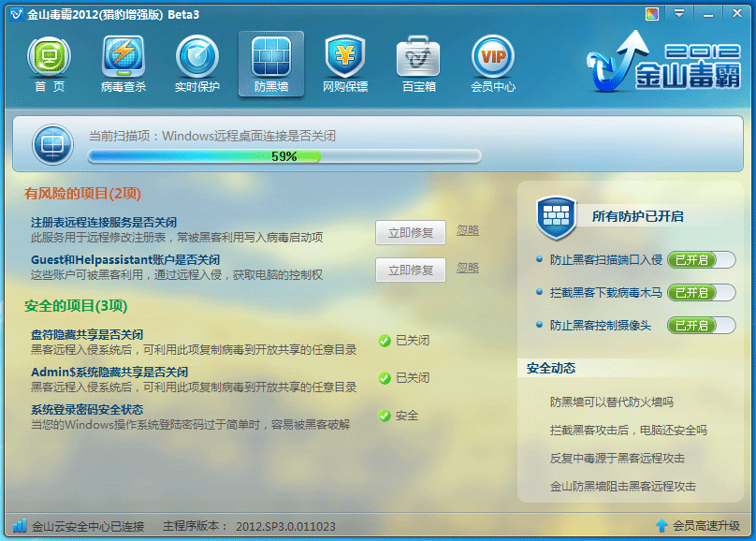Click the 有风险的项目(2项) heading
This screenshot has width=756, height=541.
click(x=82, y=194)
